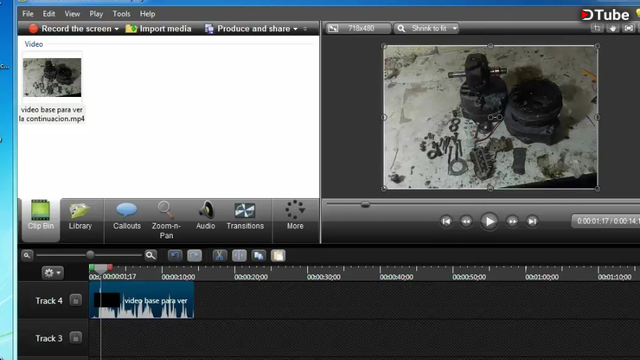Open the File menu
This screenshot has width=640, height=360.
click(28, 14)
